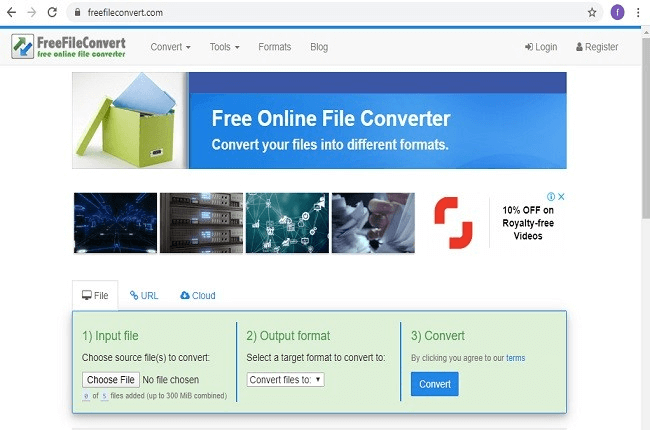Screen dimensions: 650x430
Task: Select the File tab
Action: pyautogui.click(x=95, y=295)
